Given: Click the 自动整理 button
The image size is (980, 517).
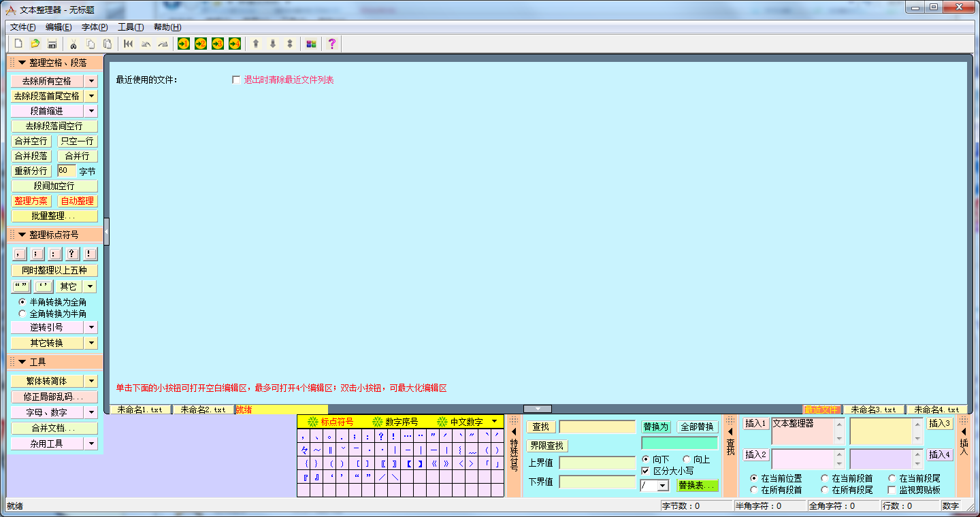Looking at the screenshot, I should [x=78, y=201].
